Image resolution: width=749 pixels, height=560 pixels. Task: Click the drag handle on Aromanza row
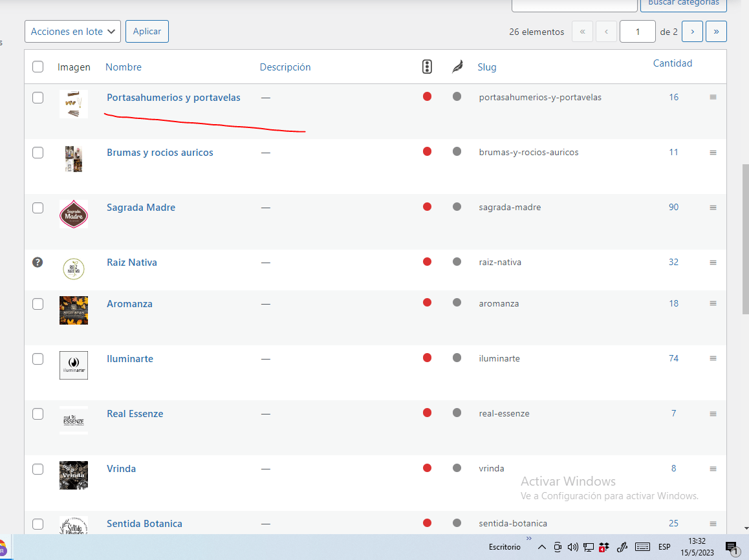713,303
